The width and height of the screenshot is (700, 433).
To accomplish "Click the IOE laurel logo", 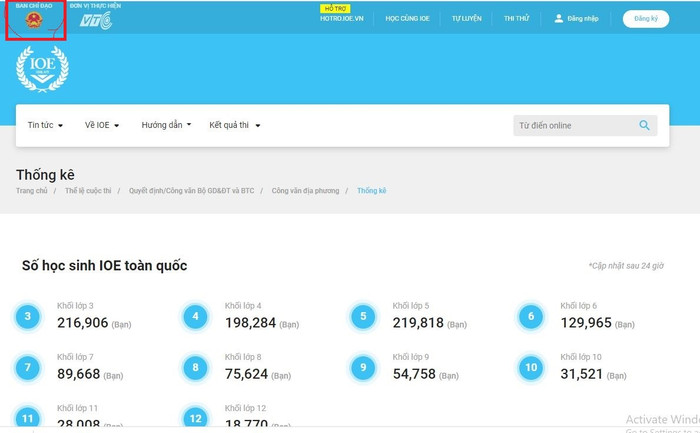I will click(x=43, y=69).
